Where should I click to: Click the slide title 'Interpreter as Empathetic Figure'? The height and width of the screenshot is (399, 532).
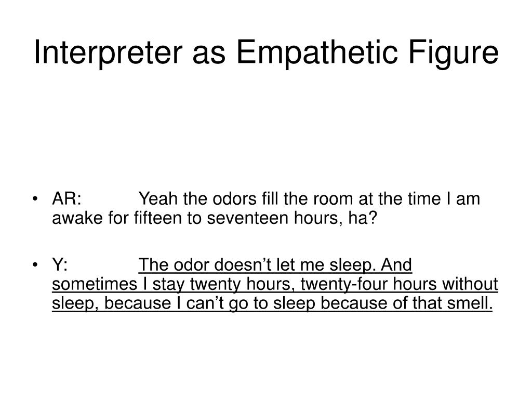click(267, 52)
